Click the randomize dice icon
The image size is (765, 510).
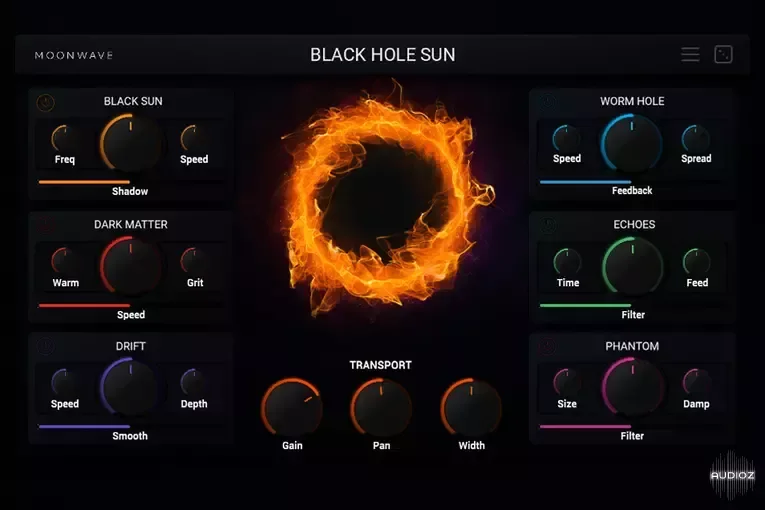tap(723, 55)
